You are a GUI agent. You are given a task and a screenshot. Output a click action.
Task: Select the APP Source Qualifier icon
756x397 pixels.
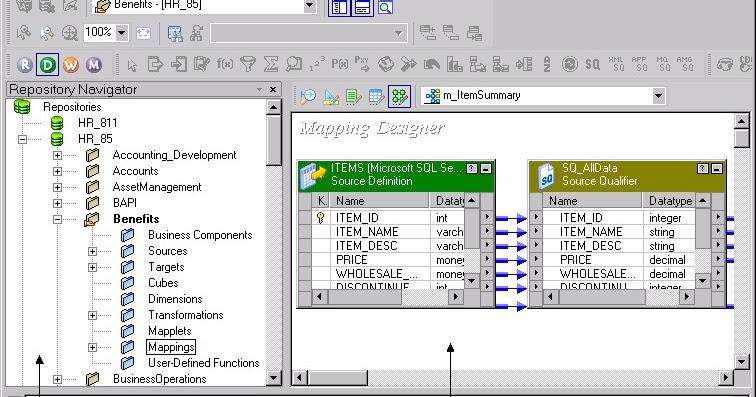point(639,64)
